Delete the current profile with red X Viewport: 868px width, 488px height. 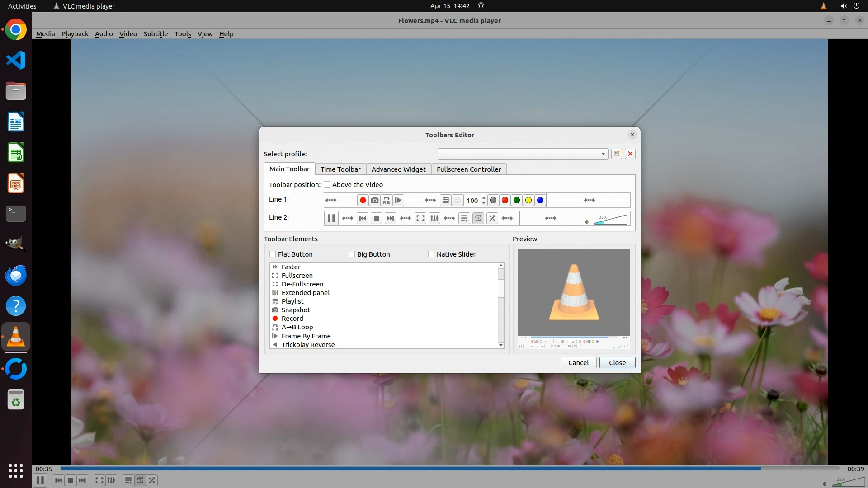pyautogui.click(x=630, y=154)
